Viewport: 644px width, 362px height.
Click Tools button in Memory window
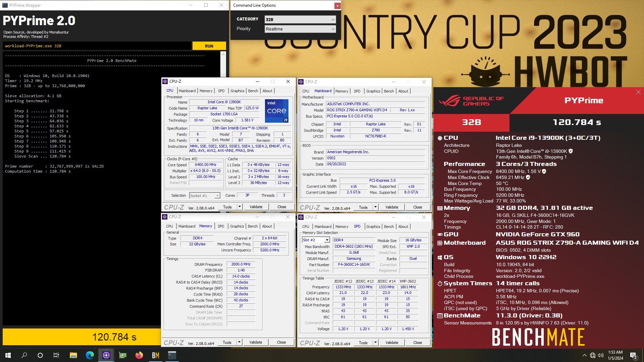(227, 342)
